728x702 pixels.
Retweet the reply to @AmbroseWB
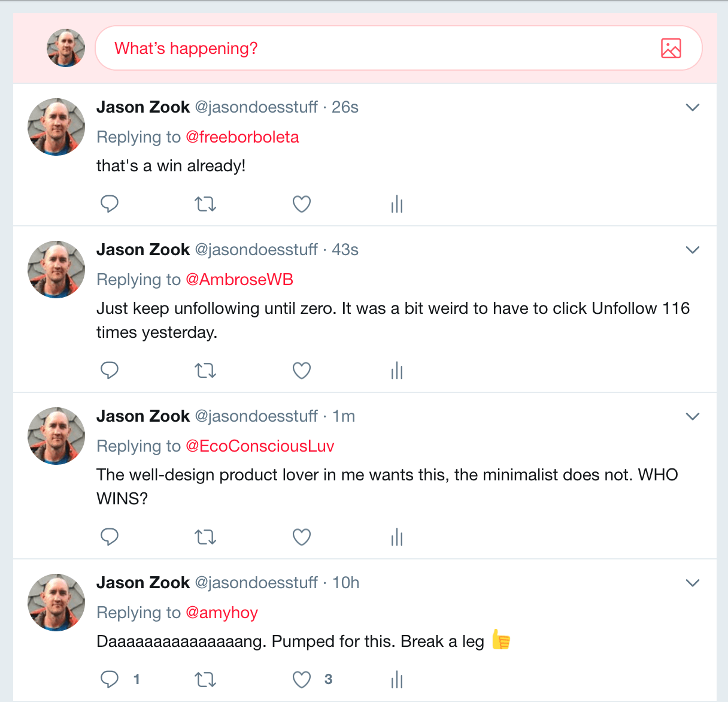pos(205,370)
